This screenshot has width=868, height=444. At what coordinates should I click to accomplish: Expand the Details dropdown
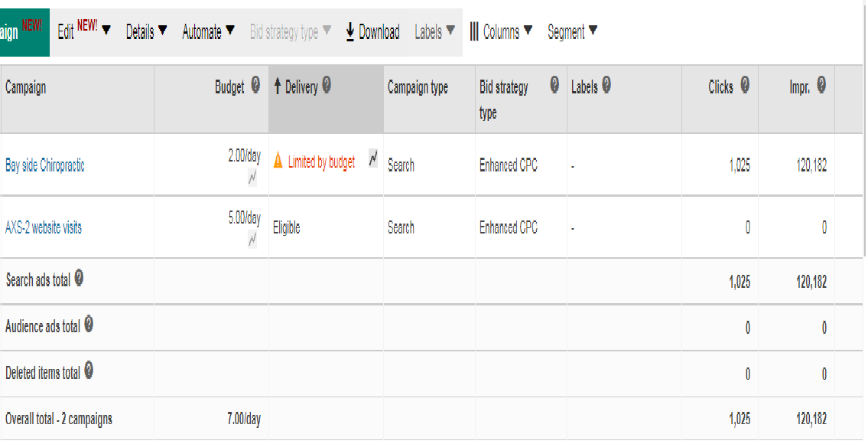tap(146, 31)
